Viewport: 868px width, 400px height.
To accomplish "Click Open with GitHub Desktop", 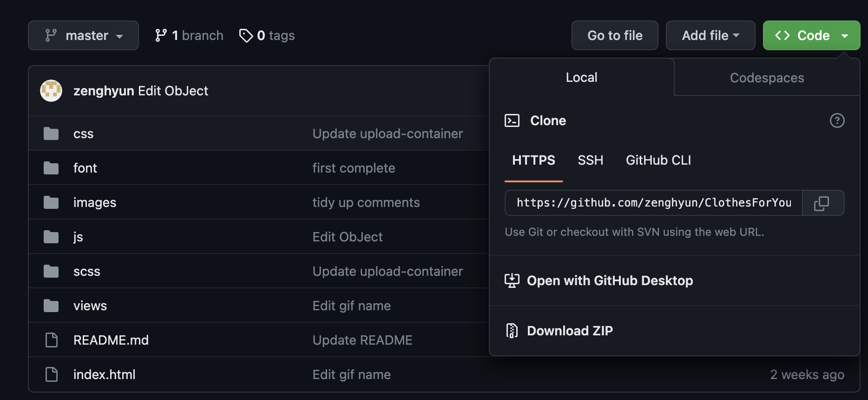I will [x=675, y=280].
